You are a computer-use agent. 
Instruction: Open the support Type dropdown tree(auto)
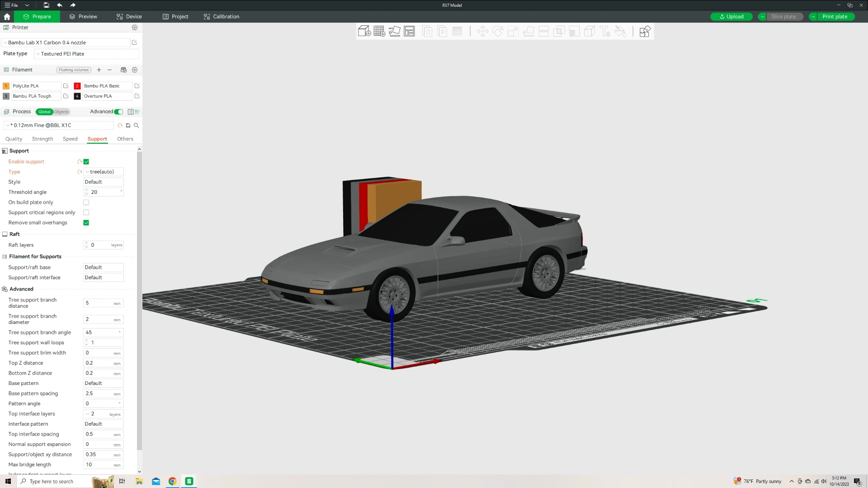pyautogui.click(x=104, y=172)
